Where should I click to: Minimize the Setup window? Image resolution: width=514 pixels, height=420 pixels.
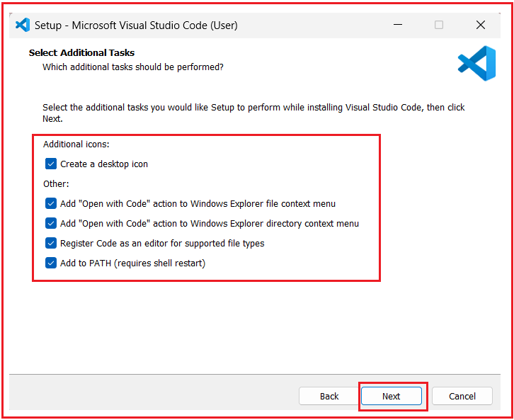398,25
